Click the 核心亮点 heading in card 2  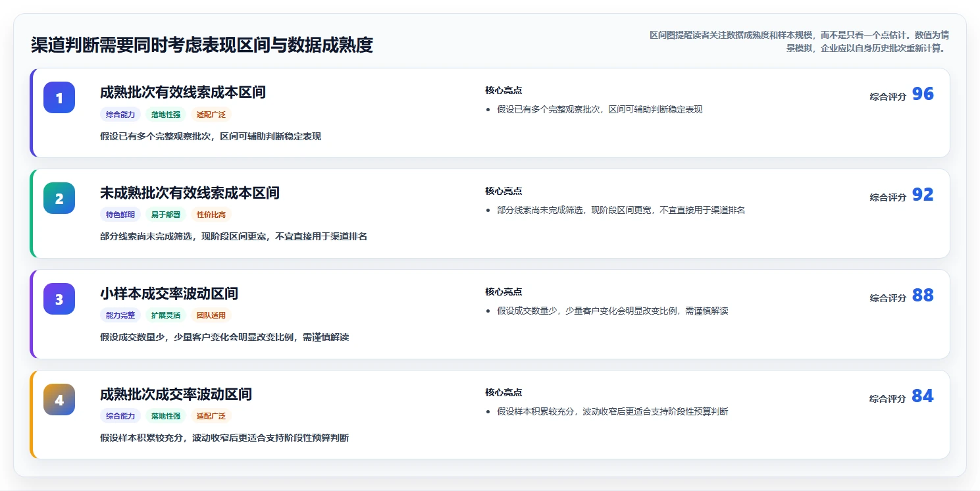[x=503, y=191]
